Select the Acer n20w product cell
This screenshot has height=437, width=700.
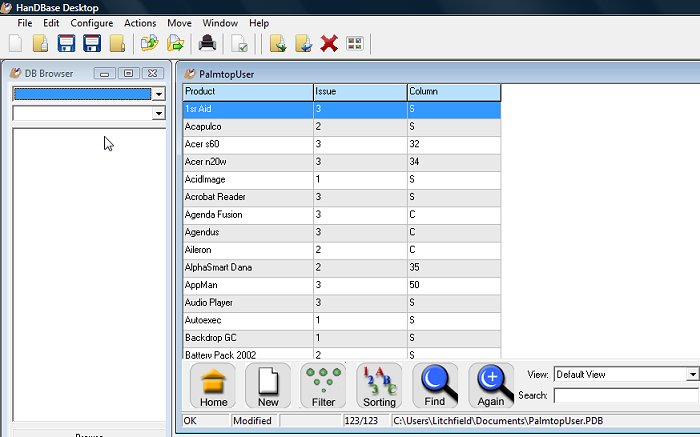pos(248,162)
